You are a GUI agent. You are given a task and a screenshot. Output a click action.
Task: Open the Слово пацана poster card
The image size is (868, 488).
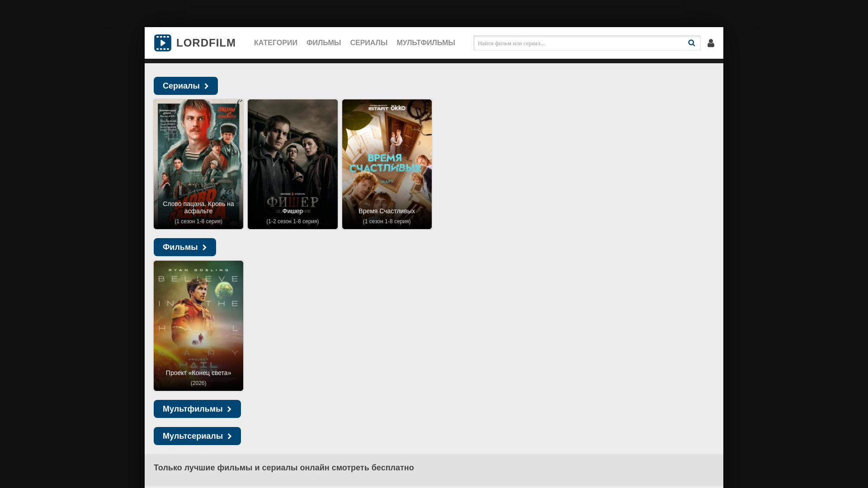[198, 164]
